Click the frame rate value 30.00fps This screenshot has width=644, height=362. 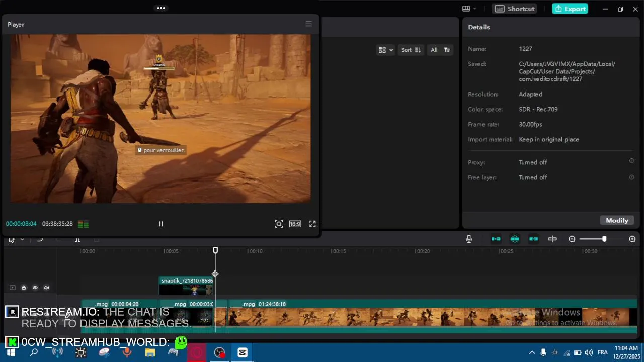tap(530, 124)
